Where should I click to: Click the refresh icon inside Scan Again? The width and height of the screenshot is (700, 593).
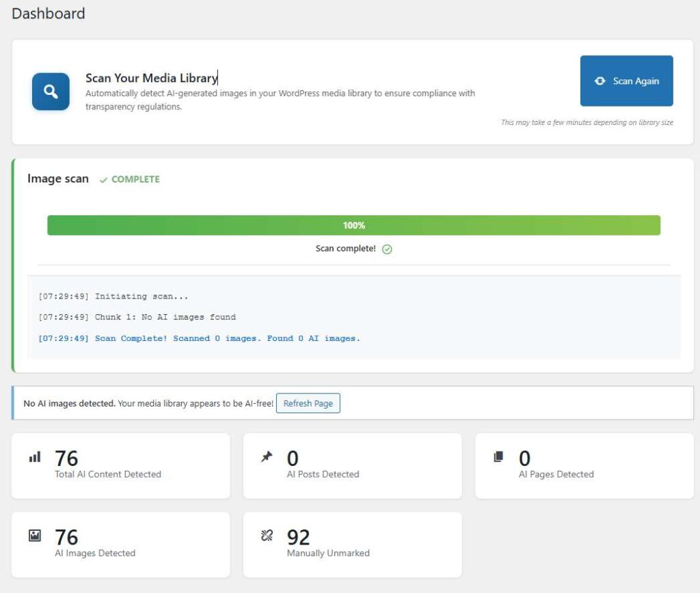(600, 81)
